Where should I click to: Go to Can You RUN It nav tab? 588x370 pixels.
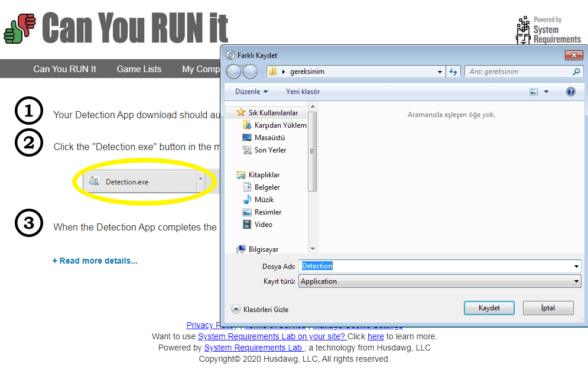pos(64,69)
